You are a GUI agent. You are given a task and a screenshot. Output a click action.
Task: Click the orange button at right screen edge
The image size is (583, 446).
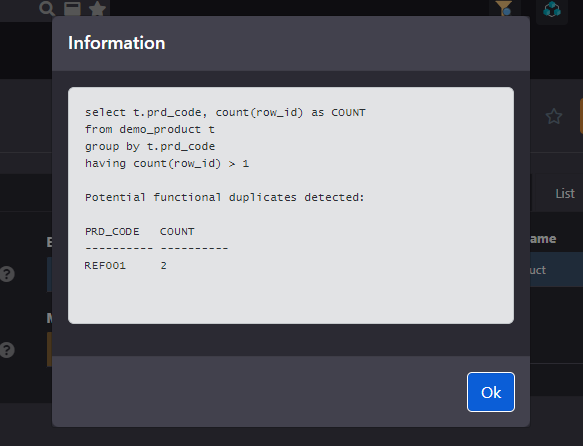coord(581,116)
